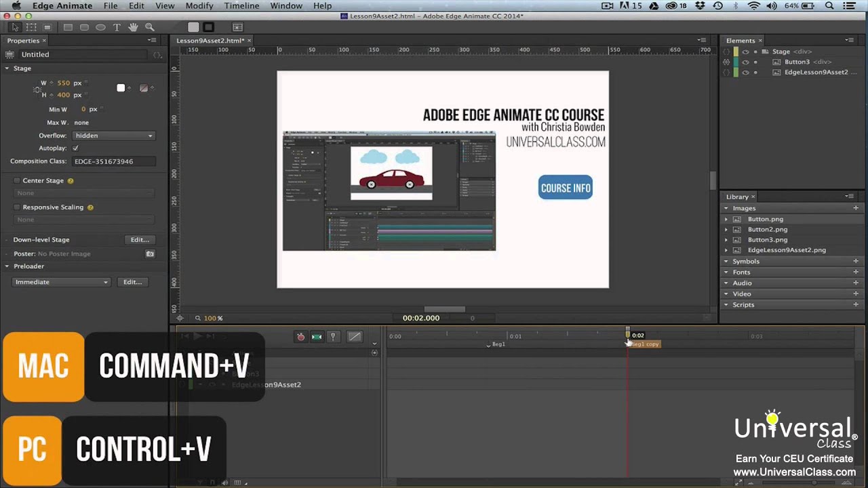Open Library panel options menu

tap(850, 197)
